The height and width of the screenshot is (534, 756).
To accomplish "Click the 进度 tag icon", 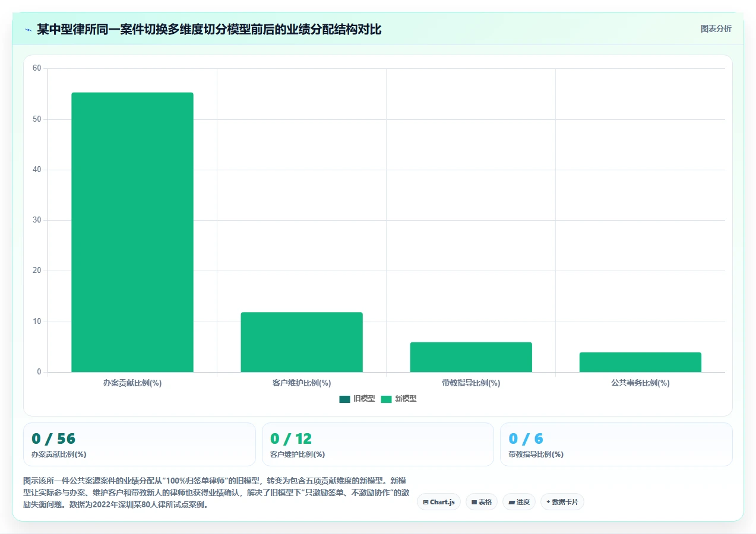I will (x=511, y=502).
